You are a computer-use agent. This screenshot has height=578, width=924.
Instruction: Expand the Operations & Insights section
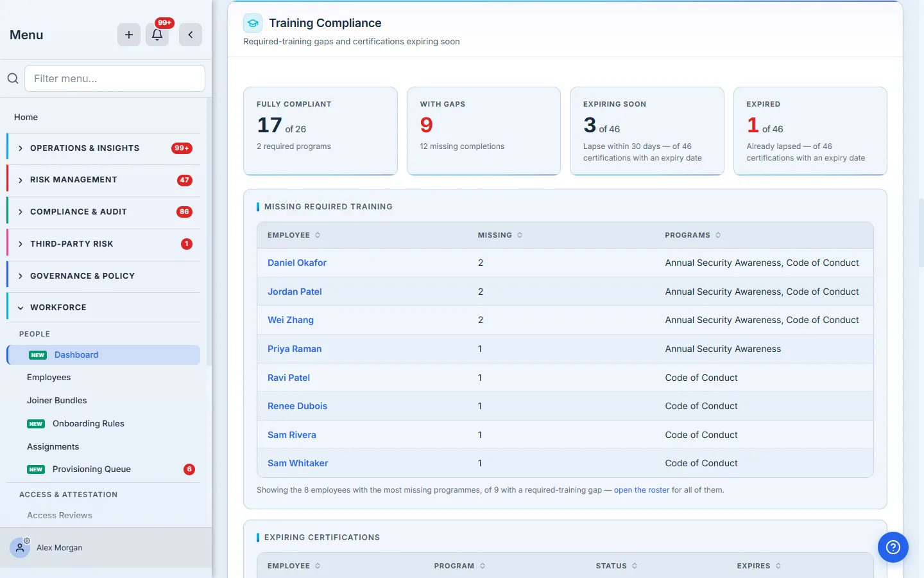pos(103,148)
